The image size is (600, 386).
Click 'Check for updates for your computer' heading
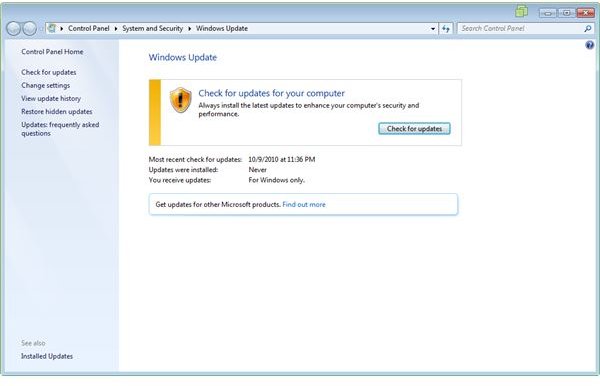tap(271, 93)
